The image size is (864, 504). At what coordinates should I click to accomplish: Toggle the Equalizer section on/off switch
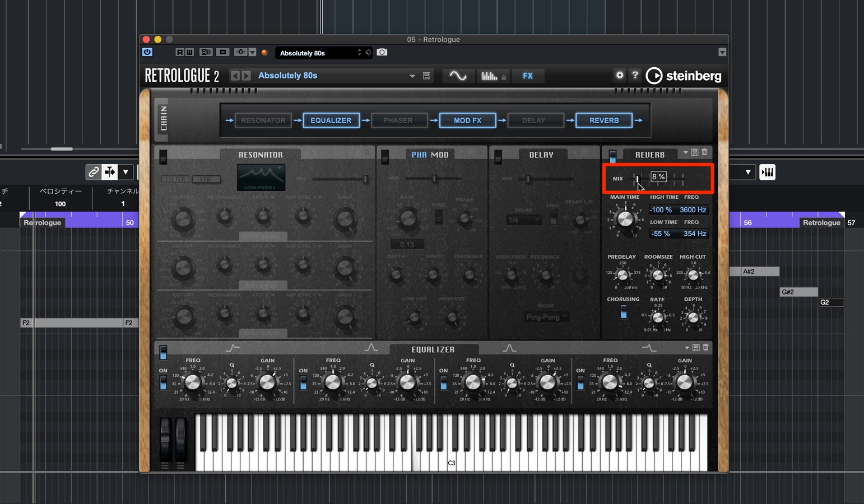tap(163, 352)
